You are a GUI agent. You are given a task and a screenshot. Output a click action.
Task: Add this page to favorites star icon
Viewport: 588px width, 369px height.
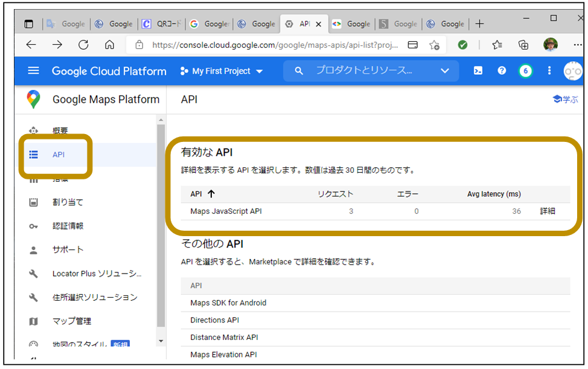pos(434,45)
